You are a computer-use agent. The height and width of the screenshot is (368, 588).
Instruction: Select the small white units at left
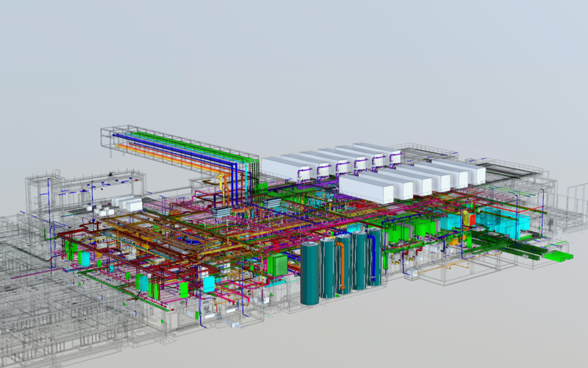tap(126, 203)
